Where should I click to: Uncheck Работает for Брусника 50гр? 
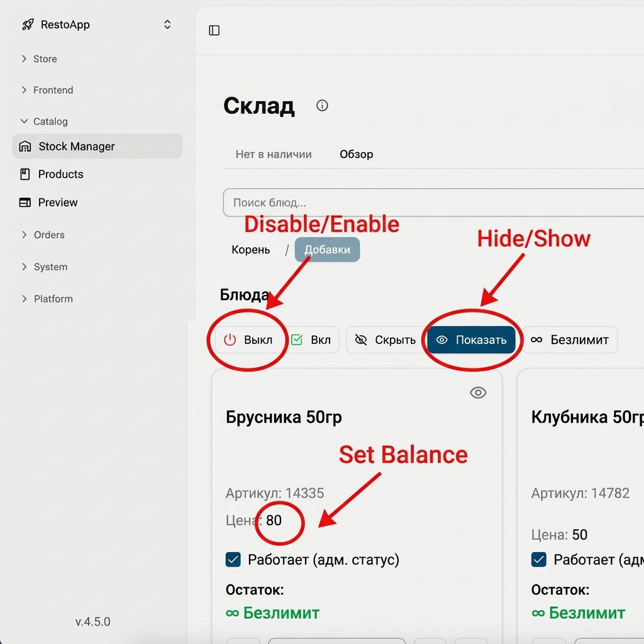pos(233,559)
